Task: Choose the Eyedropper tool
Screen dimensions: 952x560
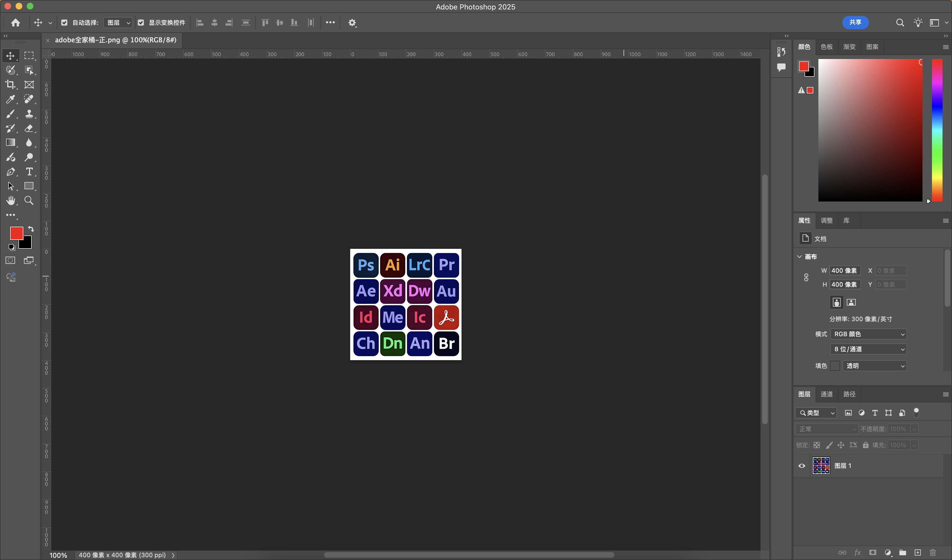Action: 10,99
